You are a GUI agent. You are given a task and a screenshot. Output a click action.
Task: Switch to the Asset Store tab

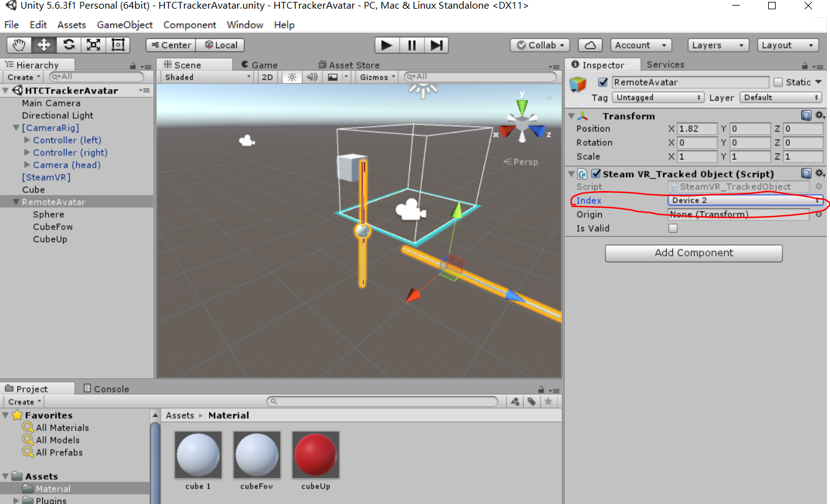[349, 65]
